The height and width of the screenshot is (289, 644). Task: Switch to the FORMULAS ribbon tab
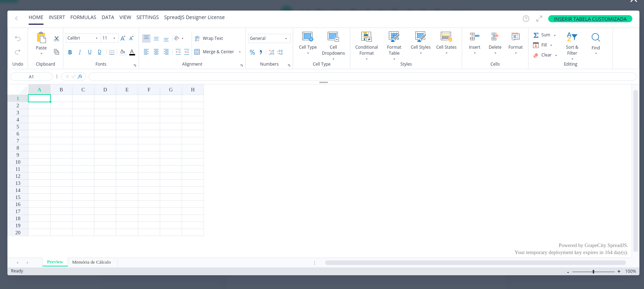tap(83, 17)
